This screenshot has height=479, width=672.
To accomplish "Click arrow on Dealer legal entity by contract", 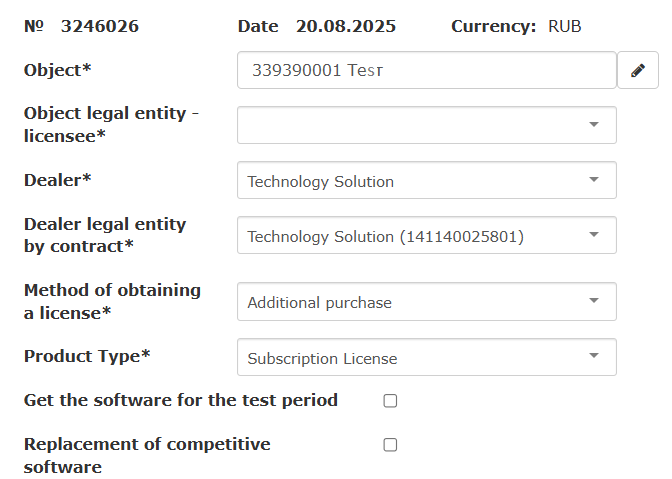I will (593, 235).
